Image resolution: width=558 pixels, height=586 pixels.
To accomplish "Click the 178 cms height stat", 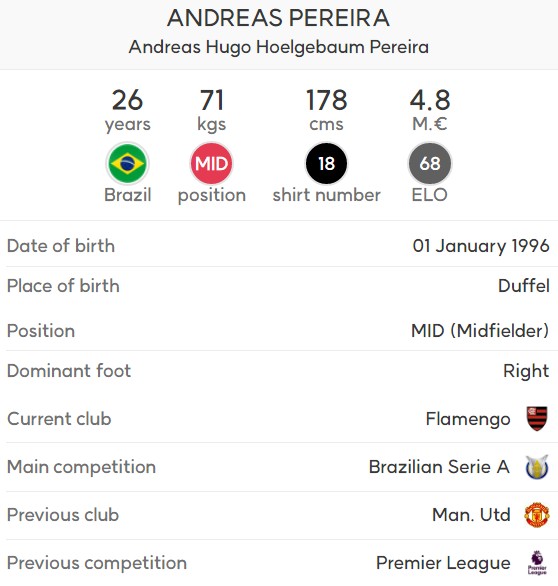I will pos(326,110).
